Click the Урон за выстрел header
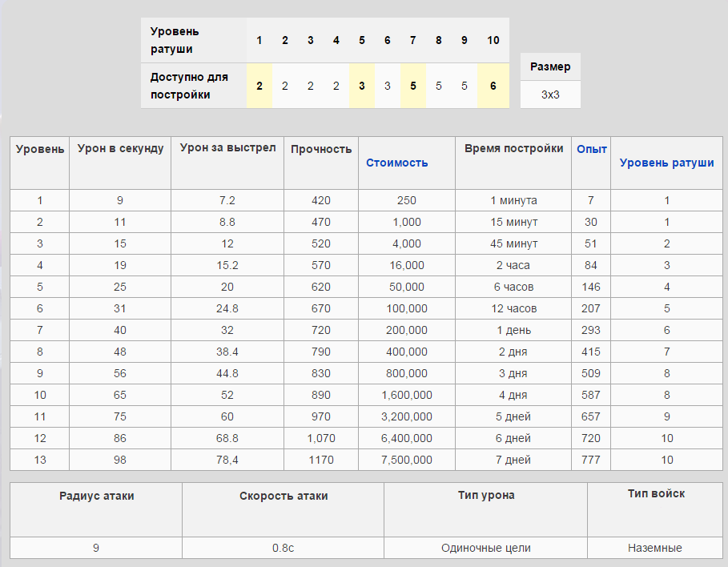Image resolution: width=728 pixels, height=567 pixels. pos(227,148)
